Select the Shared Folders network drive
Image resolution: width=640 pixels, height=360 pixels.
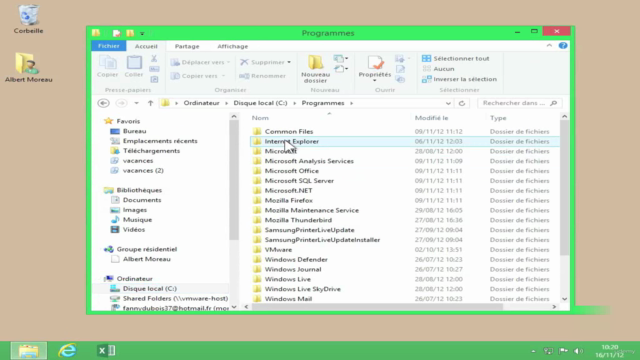tap(175, 298)
